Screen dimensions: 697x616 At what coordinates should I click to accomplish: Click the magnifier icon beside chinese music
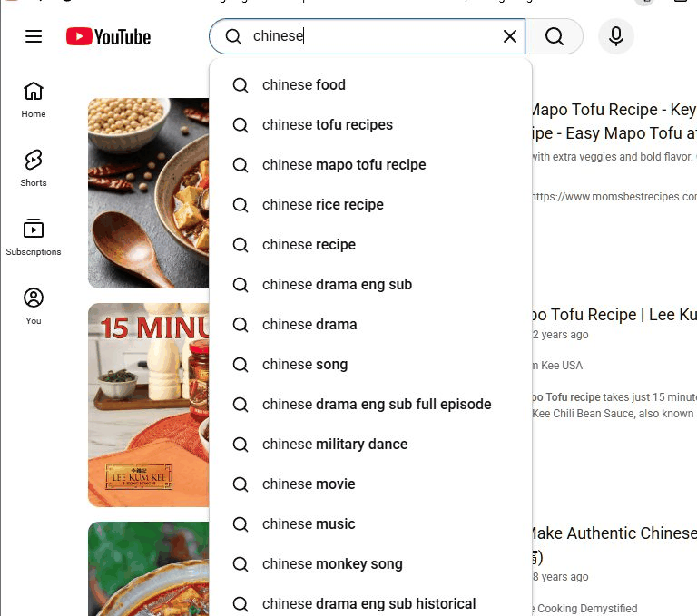pos(241,524)
